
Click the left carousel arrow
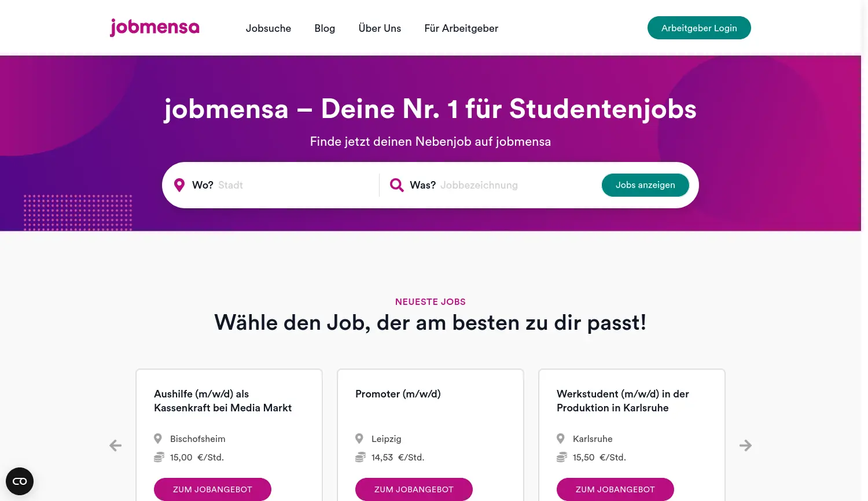click(115, 445)
